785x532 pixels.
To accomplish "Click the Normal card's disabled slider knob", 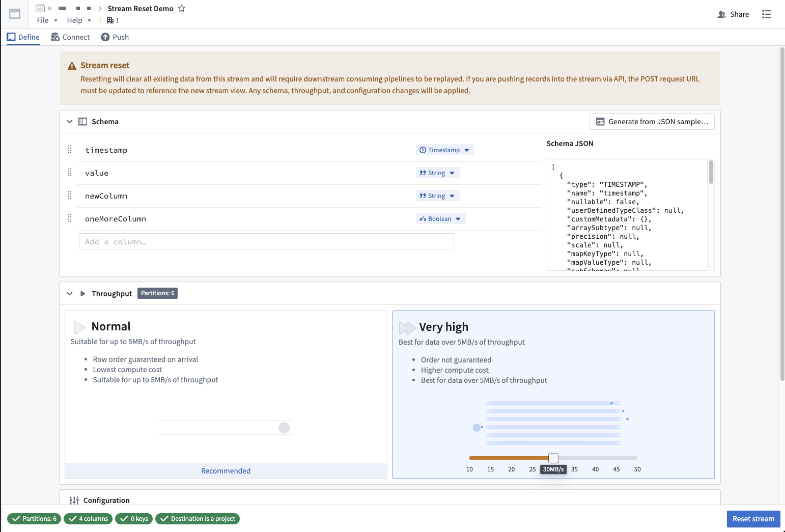I will (x=285, y=428).
